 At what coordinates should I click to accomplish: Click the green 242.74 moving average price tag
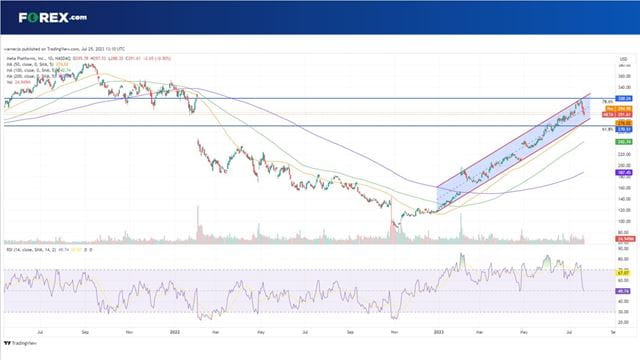click(x=624, y=142)
